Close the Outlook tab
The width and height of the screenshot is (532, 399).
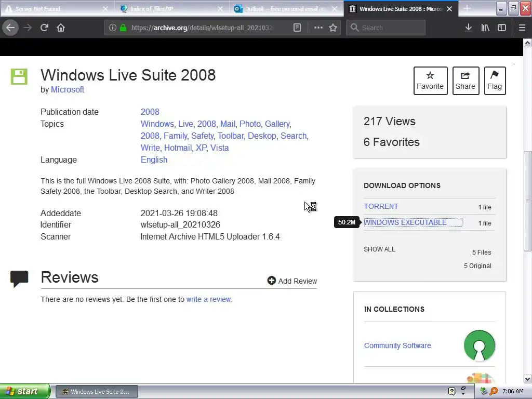click(335, 9)
